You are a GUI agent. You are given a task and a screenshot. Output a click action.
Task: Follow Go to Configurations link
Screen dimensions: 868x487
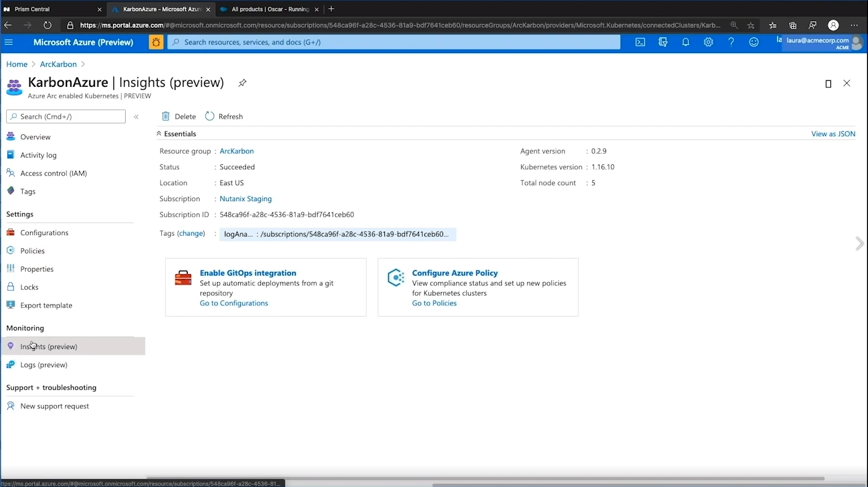(234, 303)
